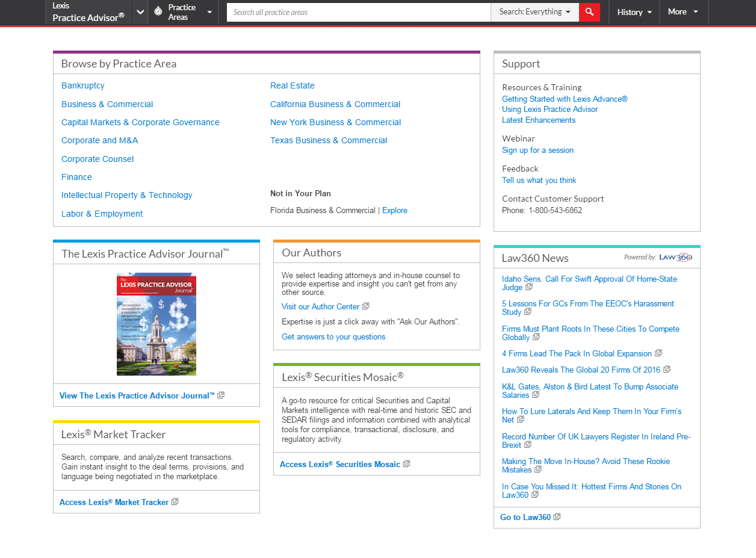The image size is (756, 558).
Task: Click Get answers to your questions
Action: (333, 336)
